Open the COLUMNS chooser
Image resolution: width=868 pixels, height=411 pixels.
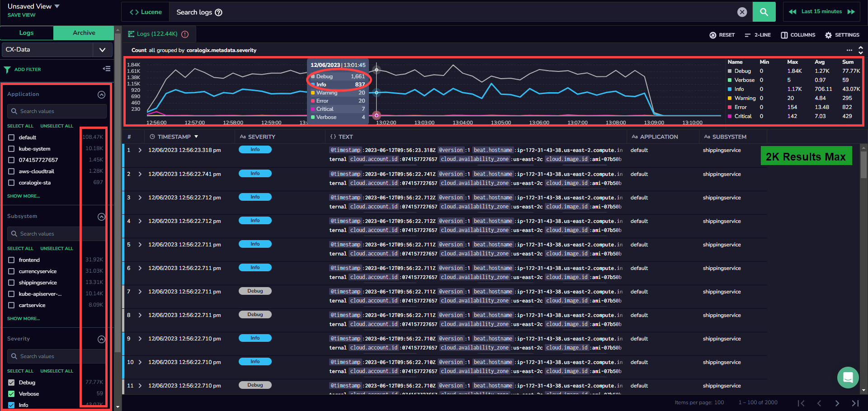coord(798,35)
